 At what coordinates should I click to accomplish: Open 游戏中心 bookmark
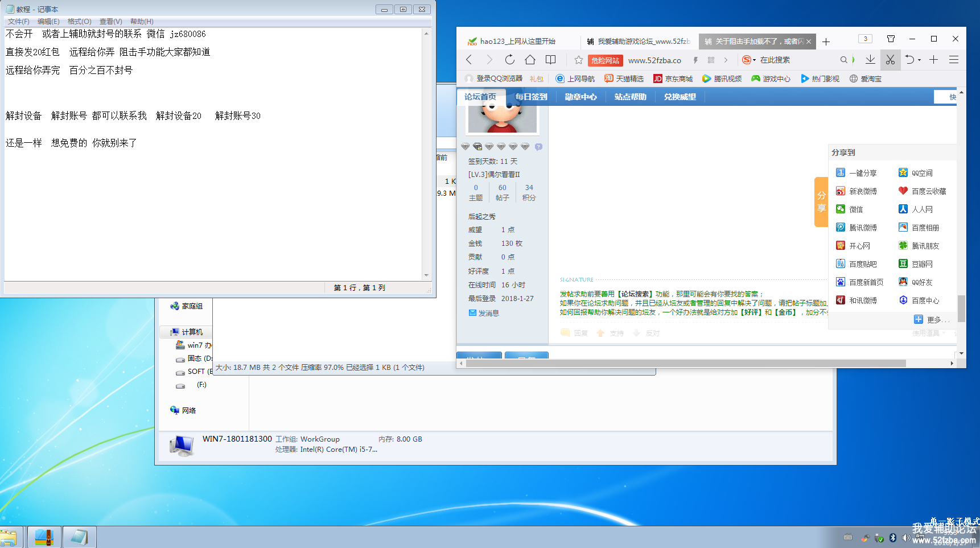(771, 79)
